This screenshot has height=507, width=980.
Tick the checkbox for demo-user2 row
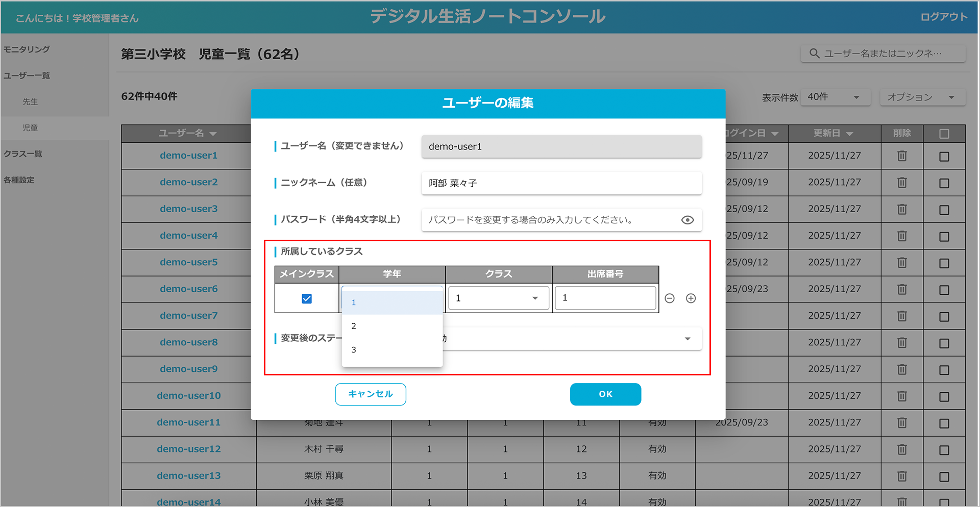click(944, 183)
